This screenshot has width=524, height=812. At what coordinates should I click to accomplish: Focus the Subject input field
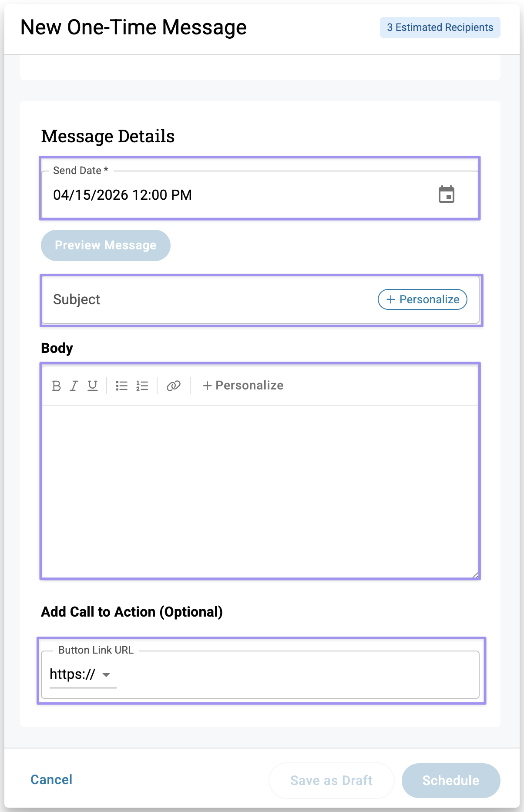209,299
